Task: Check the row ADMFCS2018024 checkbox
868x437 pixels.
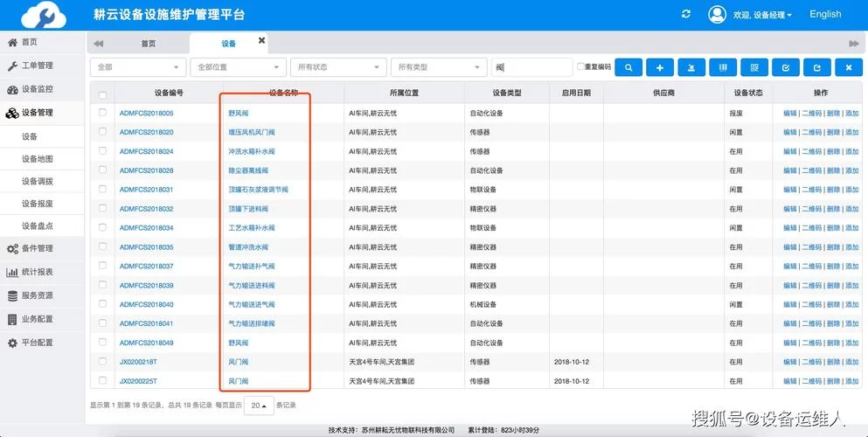Action: pyautogui.click(x=102, y=150)
